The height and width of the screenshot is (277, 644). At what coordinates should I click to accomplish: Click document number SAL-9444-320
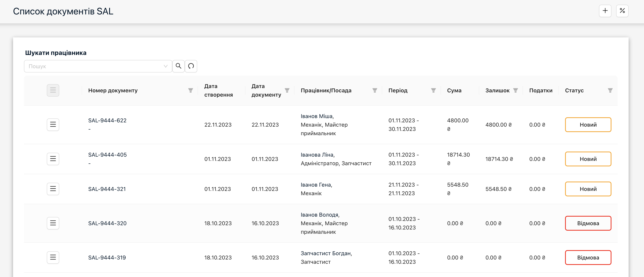tap(107, 223)
